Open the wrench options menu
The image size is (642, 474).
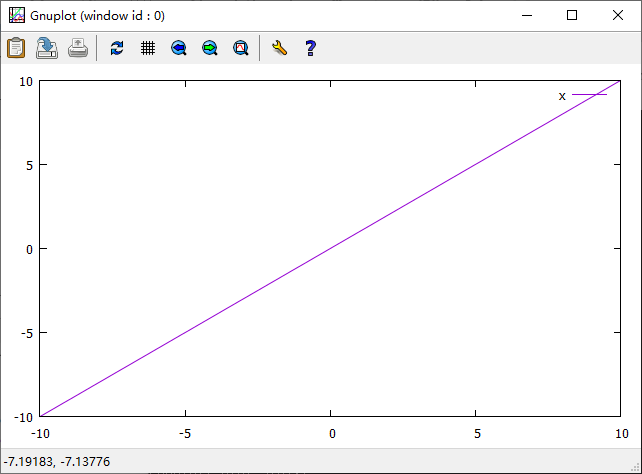click(279, 48)
